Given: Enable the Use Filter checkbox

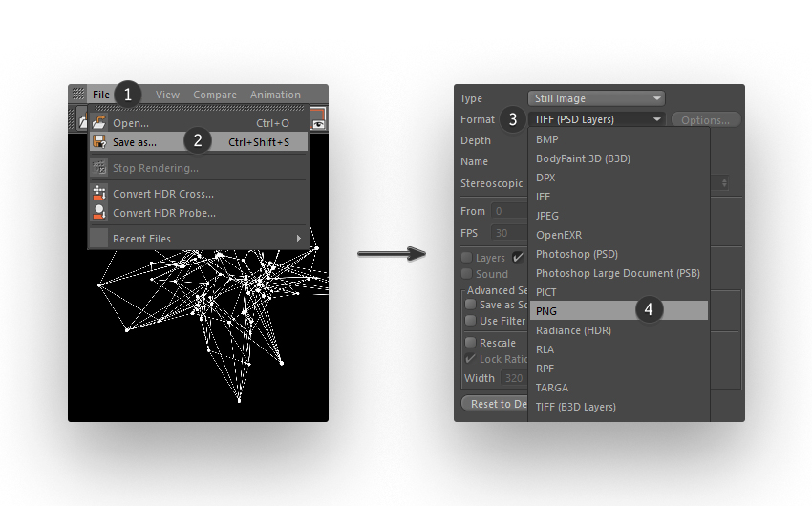Looking at the screenshot, I should click(x=471, y=320).
